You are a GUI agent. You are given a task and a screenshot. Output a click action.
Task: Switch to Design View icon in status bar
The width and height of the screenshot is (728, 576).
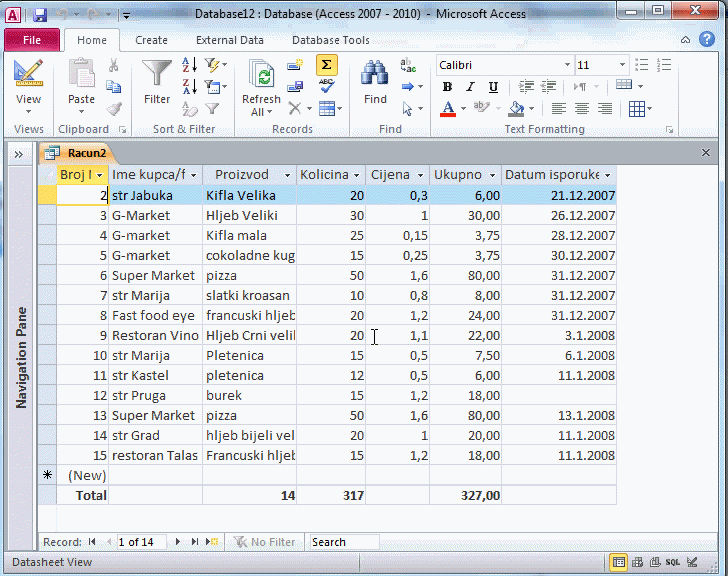692,562
